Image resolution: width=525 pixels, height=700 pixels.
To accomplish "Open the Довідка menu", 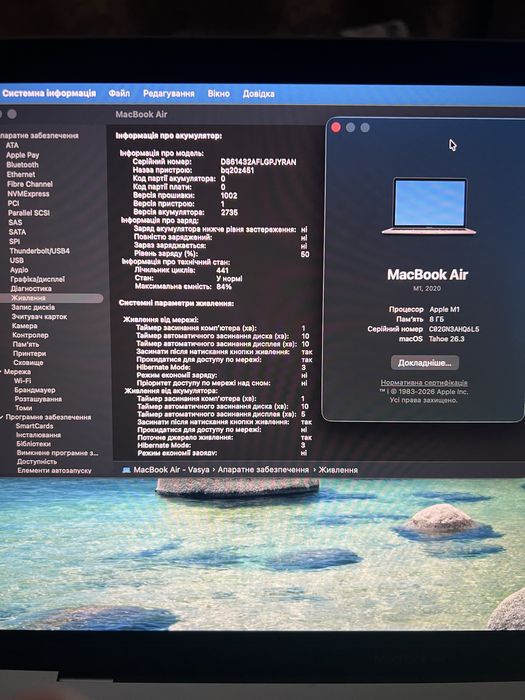I will [x=258, y=94].
